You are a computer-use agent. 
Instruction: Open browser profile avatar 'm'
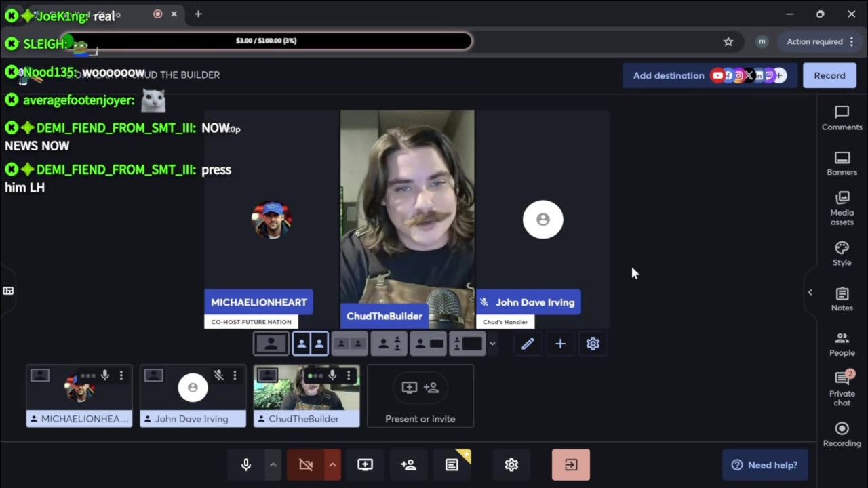(x=762, y=41)
